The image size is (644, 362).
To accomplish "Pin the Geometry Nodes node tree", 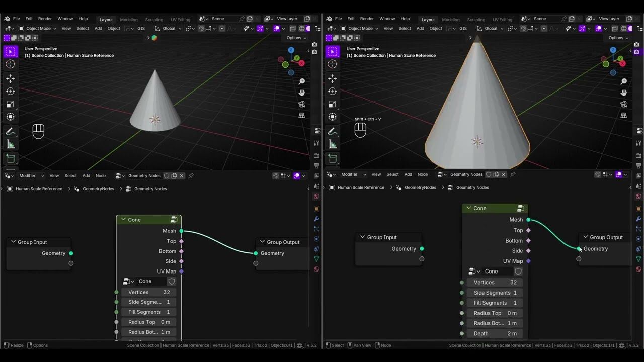I will 190,176.
